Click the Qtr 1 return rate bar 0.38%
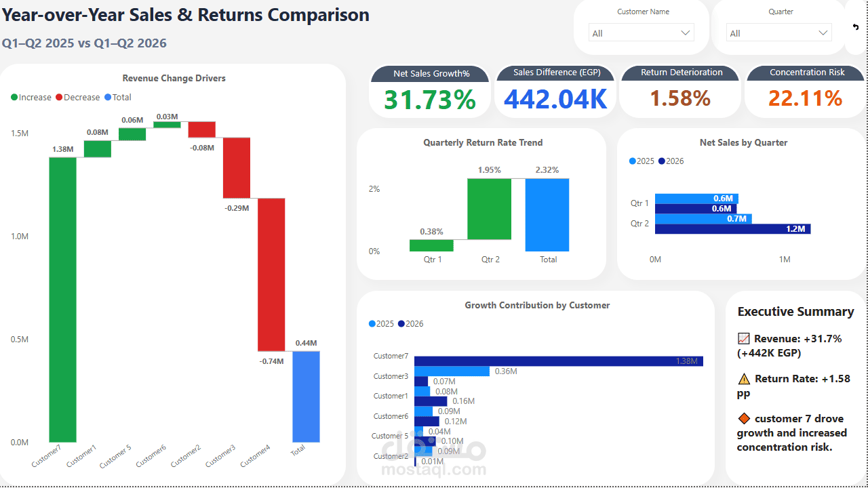This screenshot has height=488, width=868. [431, 245]
